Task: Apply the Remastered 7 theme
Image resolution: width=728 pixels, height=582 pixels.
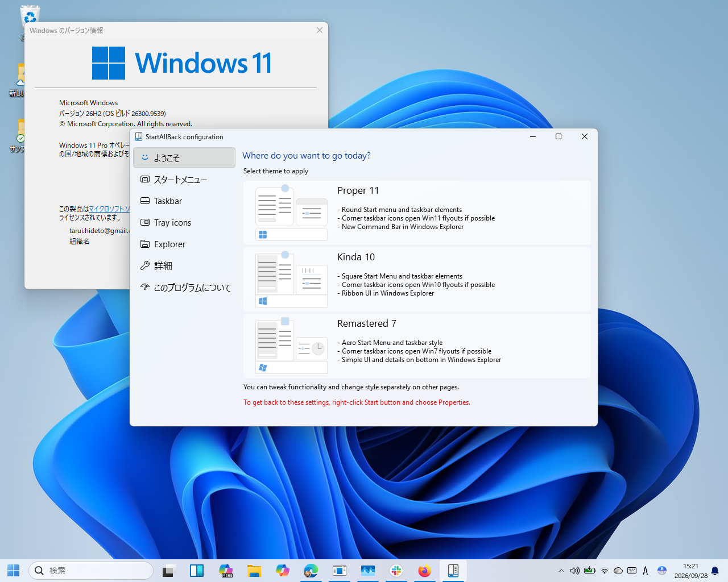Action: [x=417, y=346]
